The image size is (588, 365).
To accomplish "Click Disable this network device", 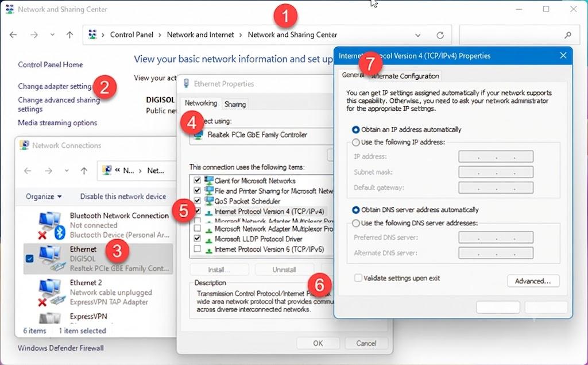I will [123, 197].
